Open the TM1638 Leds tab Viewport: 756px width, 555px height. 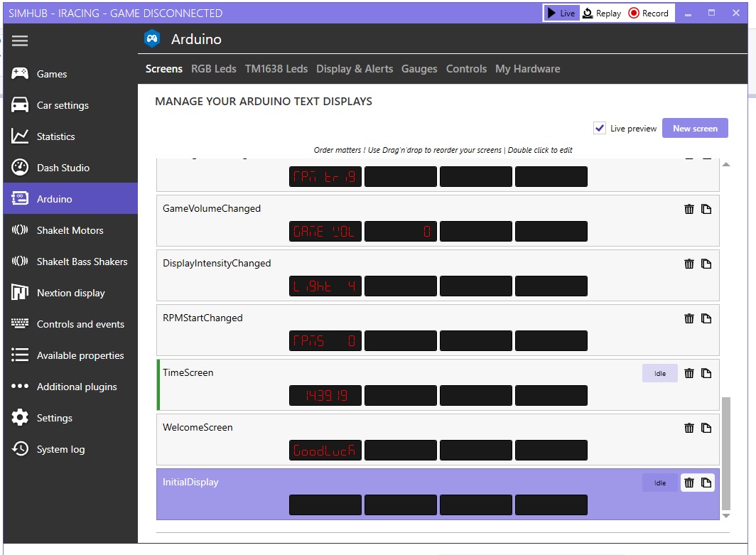click(276, 68)
